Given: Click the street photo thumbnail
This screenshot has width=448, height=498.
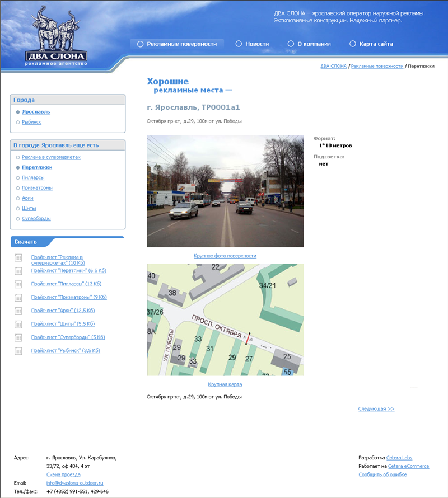Looking at the screenshot, I should tap(225, 191).
